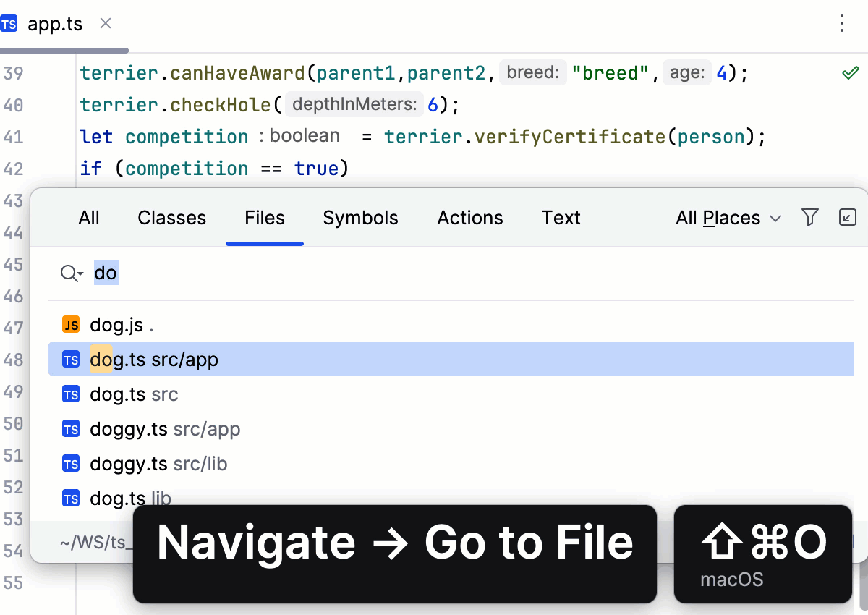
Task: Click the TS icon beside doggy.ts src/lib
Action: (x=70, y=464)
